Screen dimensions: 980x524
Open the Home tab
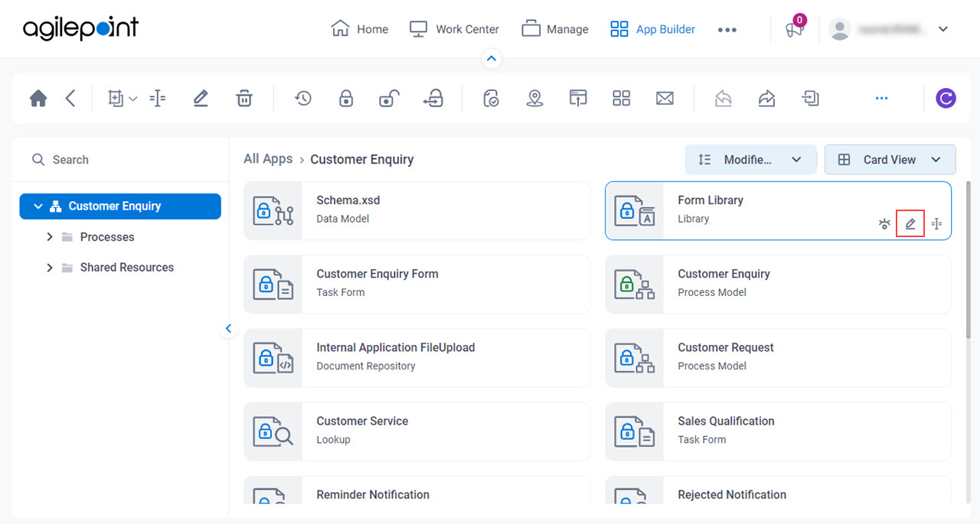360,29
